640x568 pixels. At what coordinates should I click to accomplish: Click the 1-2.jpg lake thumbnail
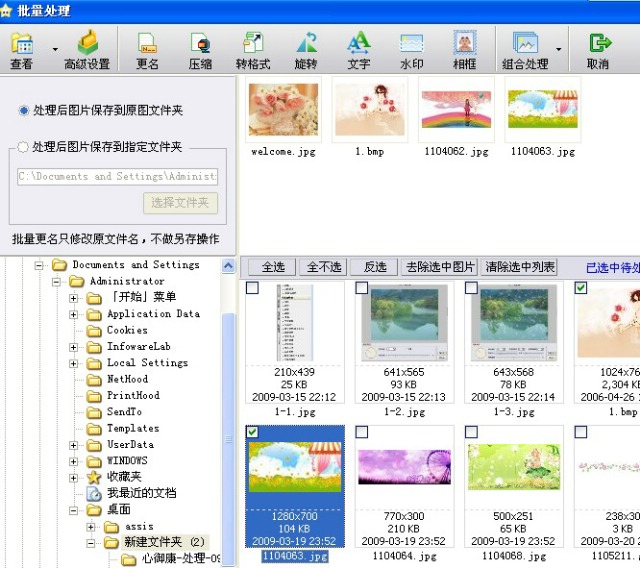[404, 322]
